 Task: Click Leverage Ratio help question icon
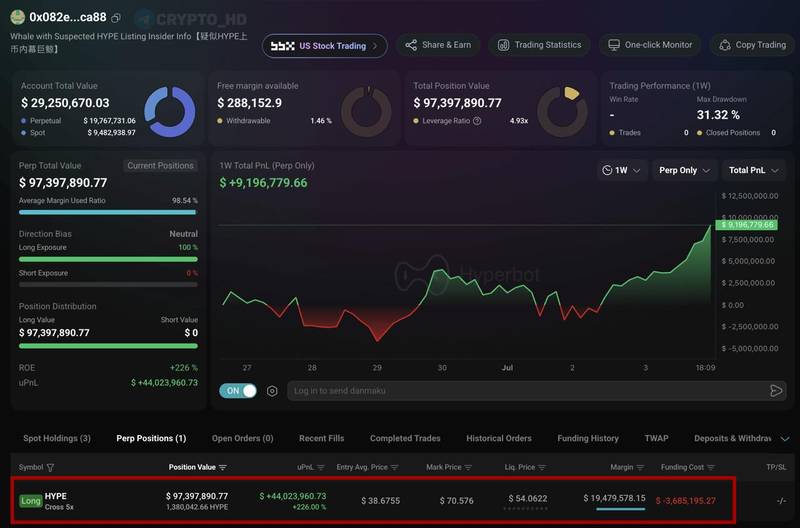pos(477,121)
